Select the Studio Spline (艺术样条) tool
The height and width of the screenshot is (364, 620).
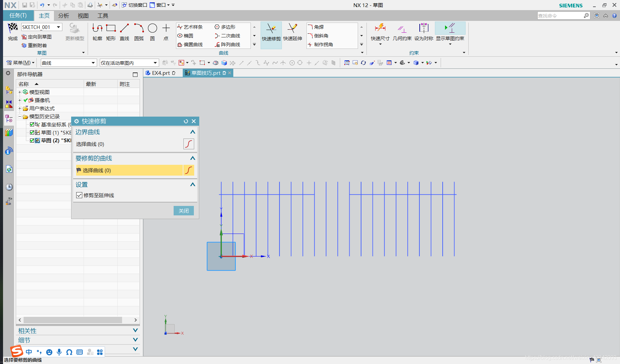click(x=190, y=27)
